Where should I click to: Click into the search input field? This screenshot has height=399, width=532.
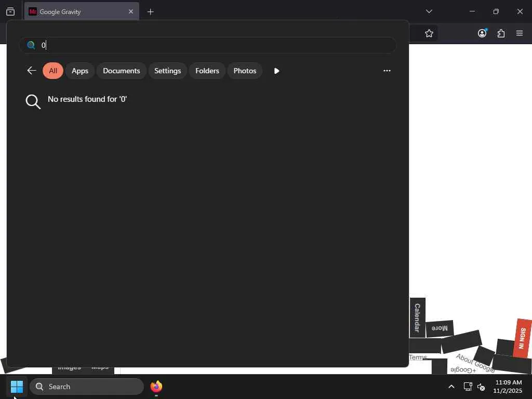click(208, 45)
